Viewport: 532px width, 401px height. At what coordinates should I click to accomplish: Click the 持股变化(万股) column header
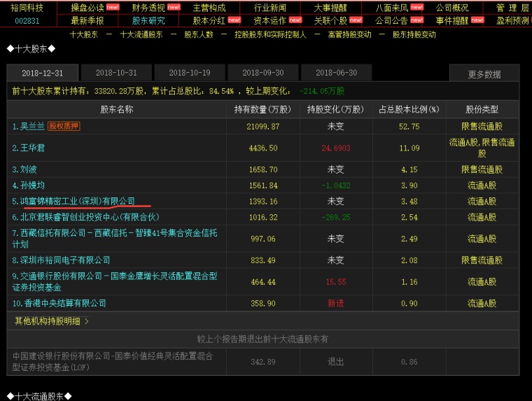335,109
